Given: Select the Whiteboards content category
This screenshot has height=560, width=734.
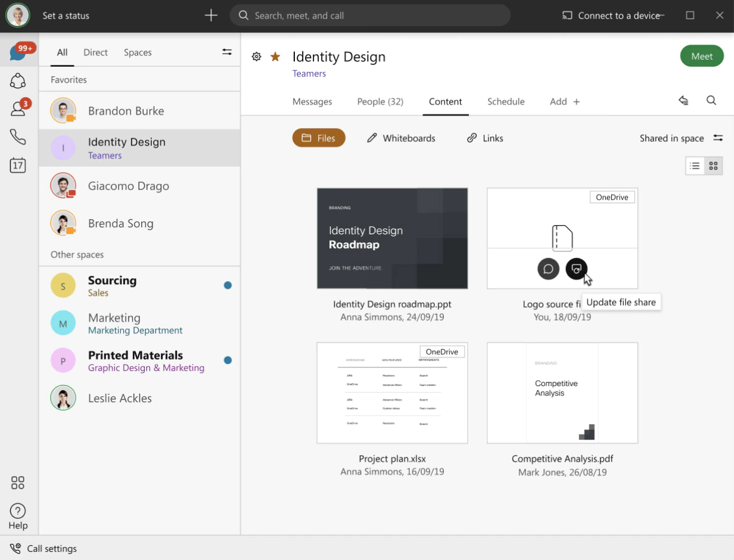Looking at the screenshot, I should point(401,138).
